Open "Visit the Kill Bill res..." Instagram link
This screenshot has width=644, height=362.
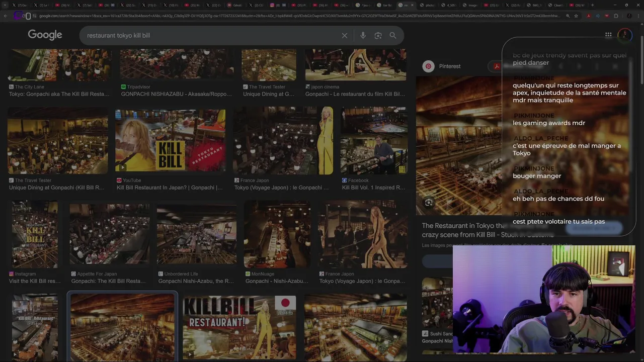(35, 281)
